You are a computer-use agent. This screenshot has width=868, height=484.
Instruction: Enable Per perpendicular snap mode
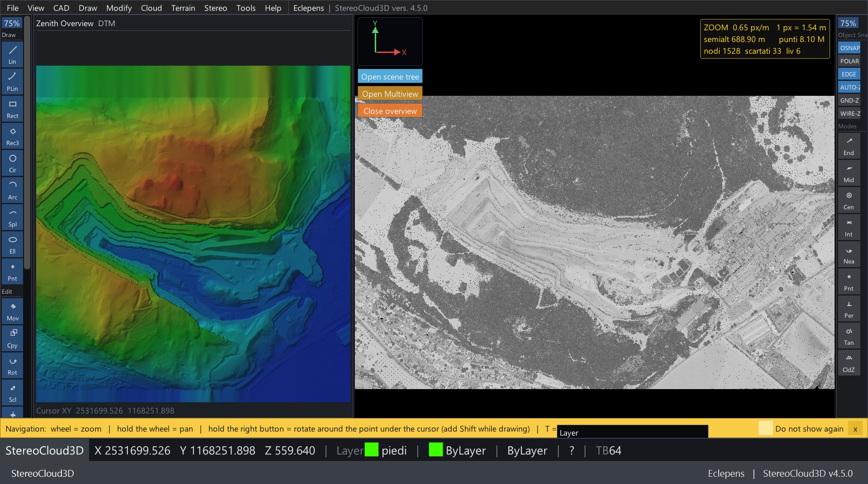pos(849,308)
